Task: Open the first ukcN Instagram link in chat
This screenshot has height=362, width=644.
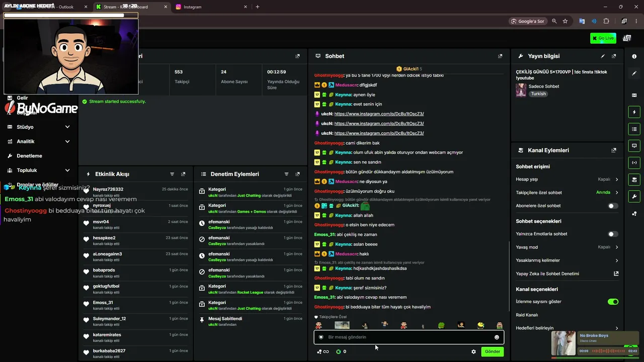Action: coord(379,114)
